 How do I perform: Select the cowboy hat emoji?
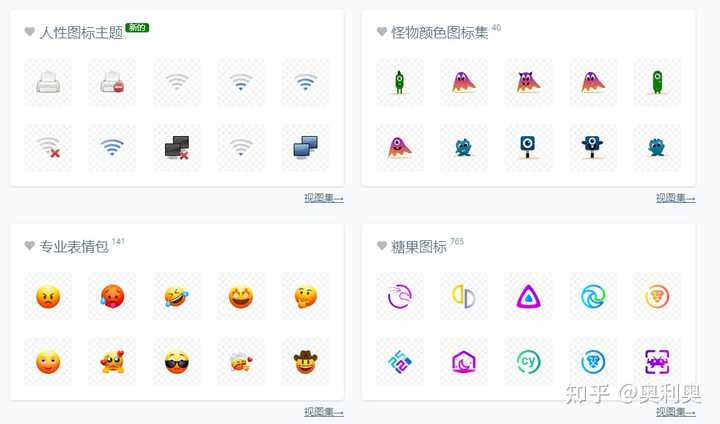[305, 362]
